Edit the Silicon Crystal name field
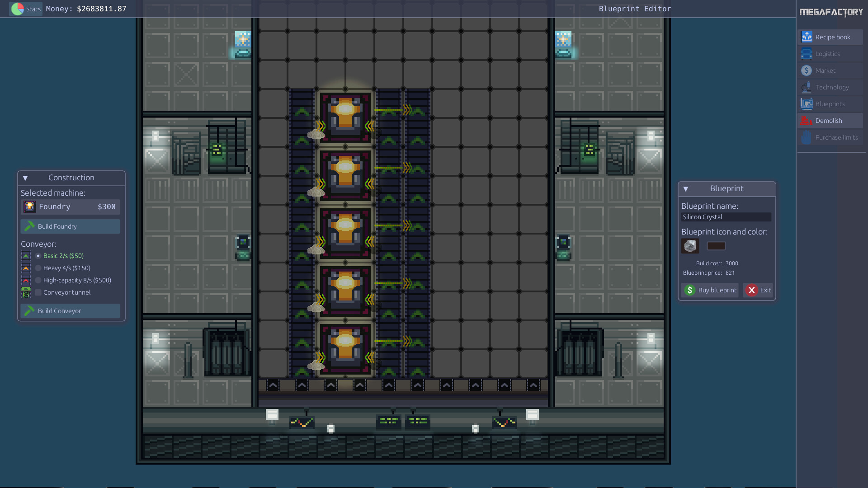 726,217
